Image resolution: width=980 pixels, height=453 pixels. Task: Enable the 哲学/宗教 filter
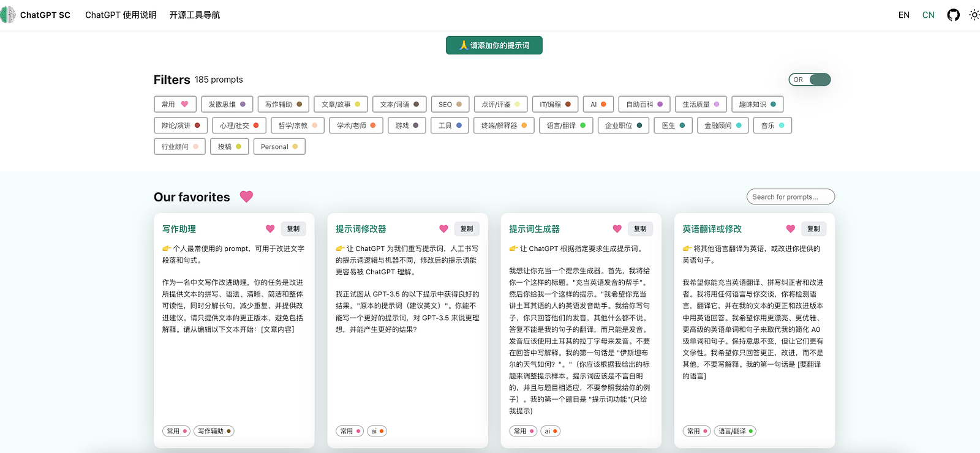[298, 125]
